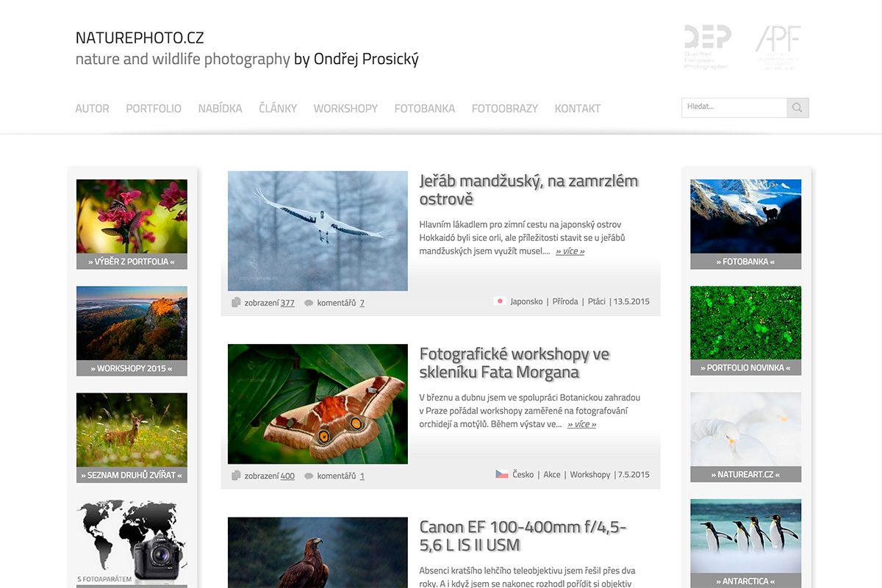The width and height of the screenshot is (882, 588).
Task: Click the search magnifier icon
Action: click(x=797, y=108)
